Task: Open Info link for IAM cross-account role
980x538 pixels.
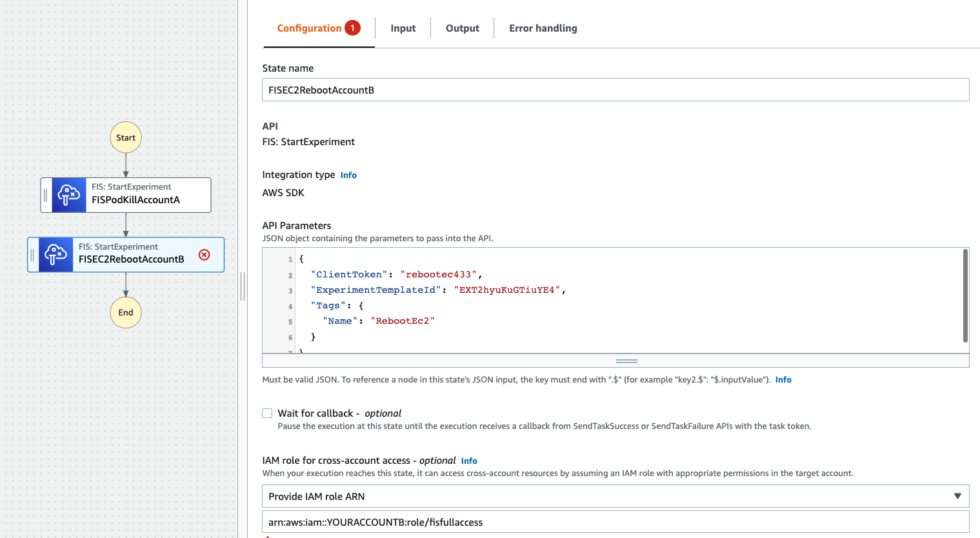Action: pyautogui.click(x=469, y=461)
